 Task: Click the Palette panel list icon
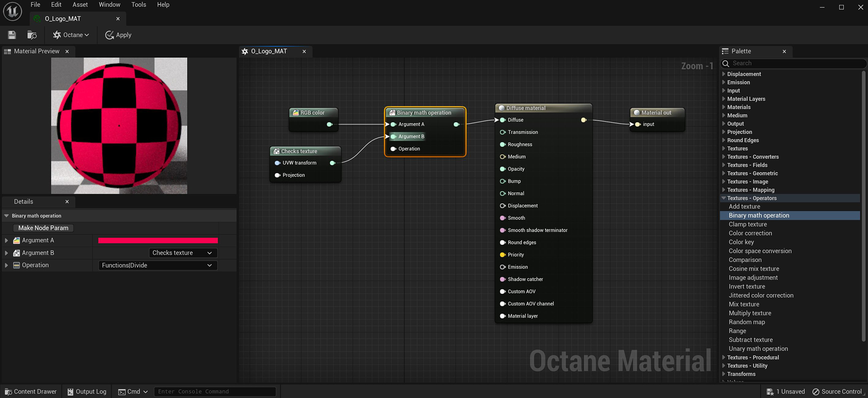pyautogui.click(x=725, y=51)
